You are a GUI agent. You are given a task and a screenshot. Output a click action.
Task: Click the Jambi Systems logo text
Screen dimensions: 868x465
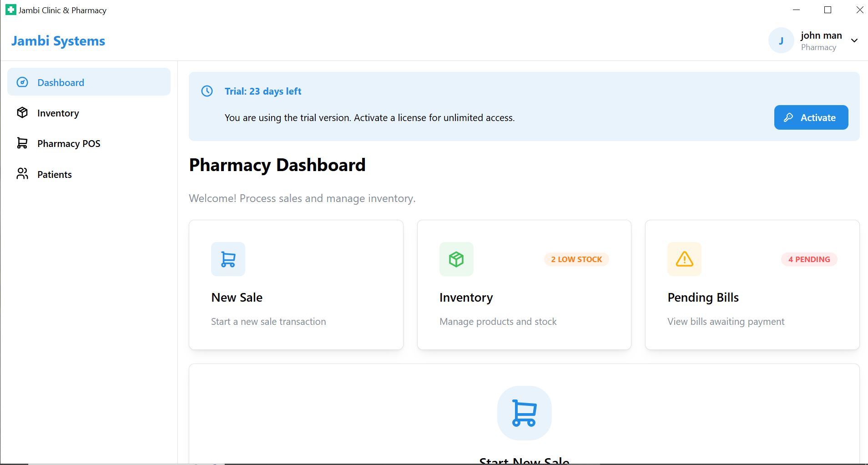[x=58, y=41]
